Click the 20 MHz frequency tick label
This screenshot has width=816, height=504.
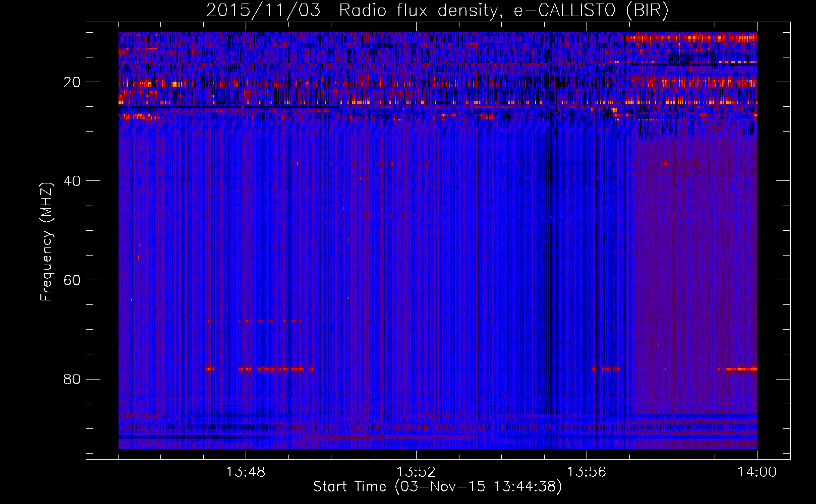(x=73, y=82)
